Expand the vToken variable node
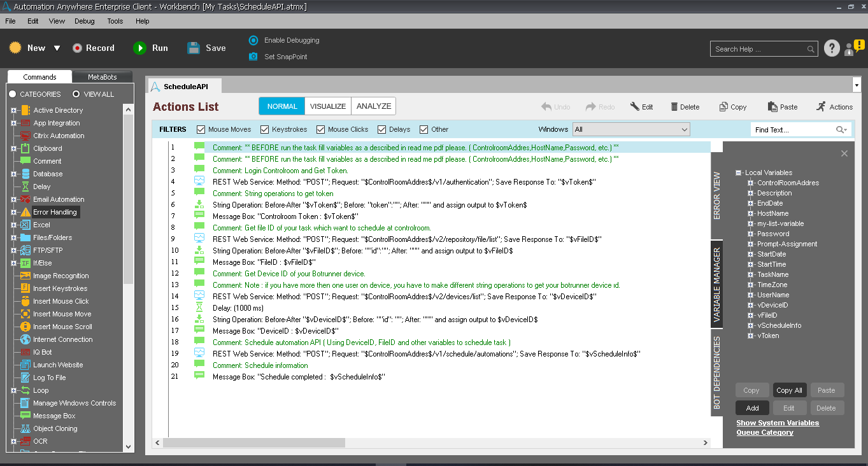The width and height of the screenshot is (868, 466). pyautogui.click(x=751, y=335)
